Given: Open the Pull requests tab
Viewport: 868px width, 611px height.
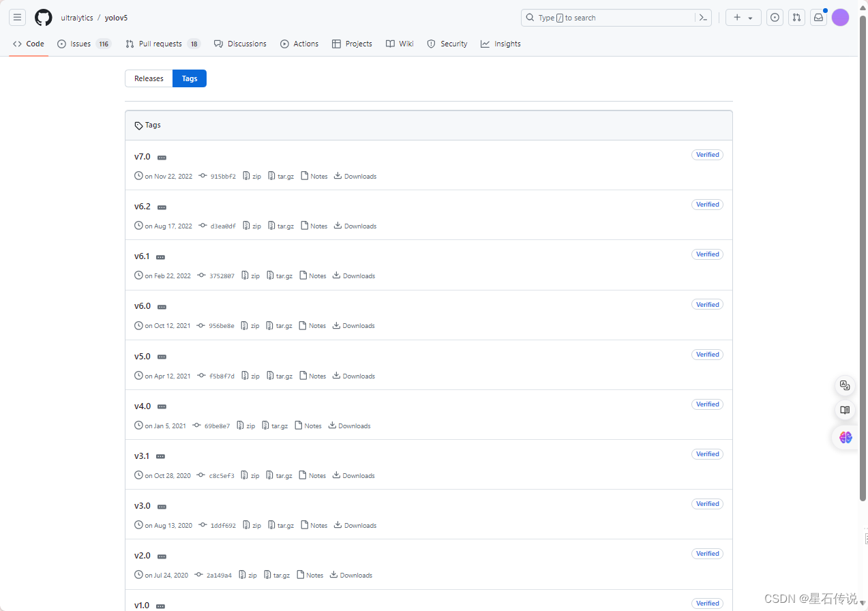Looking at the screenshot, I should (163, 44).
